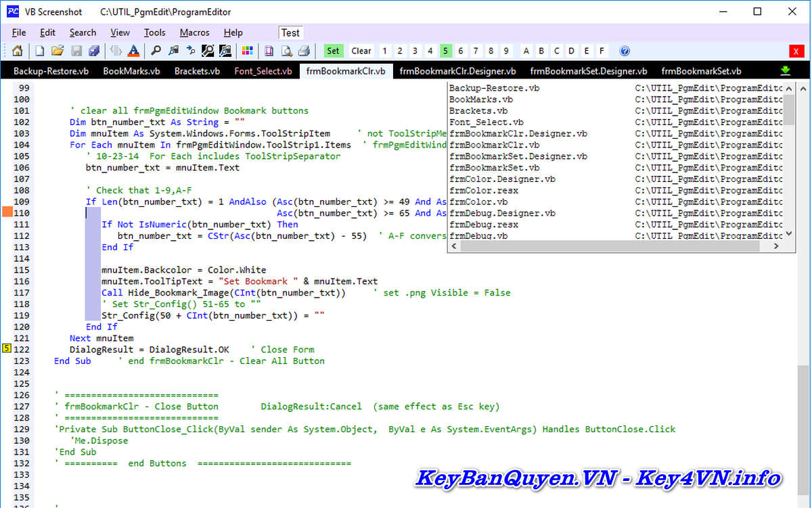Screen dimensions: 812x508
Task: Open Find using the magnifier icon
Action: coord(156,51)
